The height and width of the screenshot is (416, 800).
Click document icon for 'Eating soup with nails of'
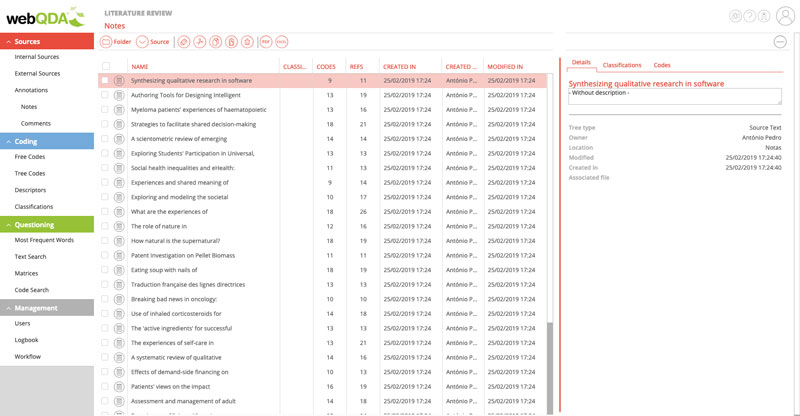click(x=119, y=270)
